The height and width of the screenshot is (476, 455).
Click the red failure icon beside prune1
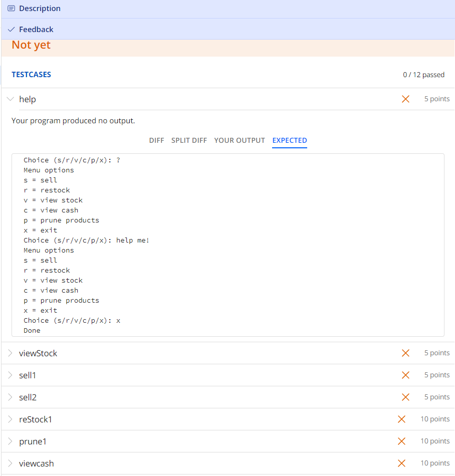pyautogui.click(x=401, y=441)
